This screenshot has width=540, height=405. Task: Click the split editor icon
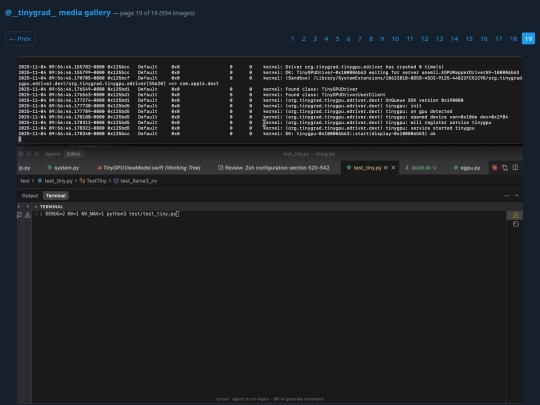tap(515, 167)
